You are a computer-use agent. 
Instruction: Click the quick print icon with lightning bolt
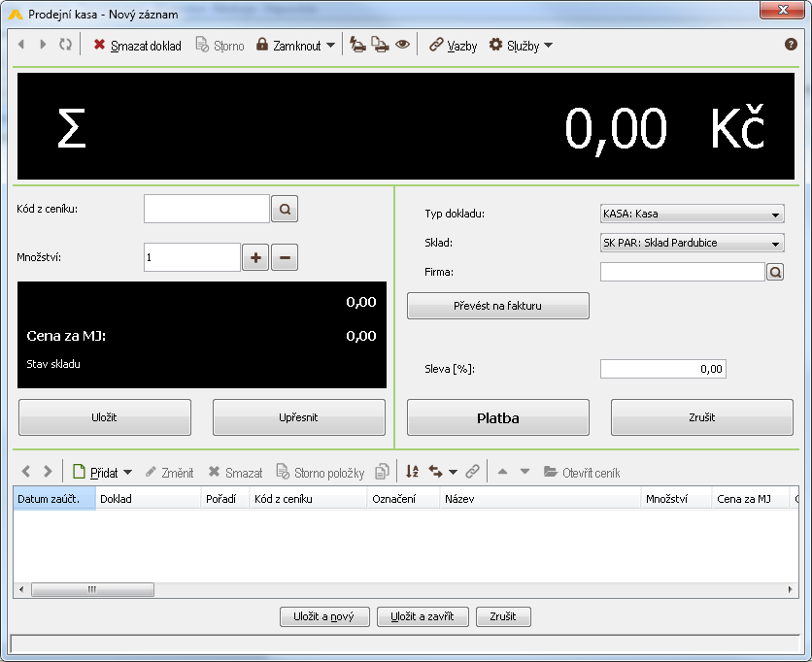click(357, 45)
